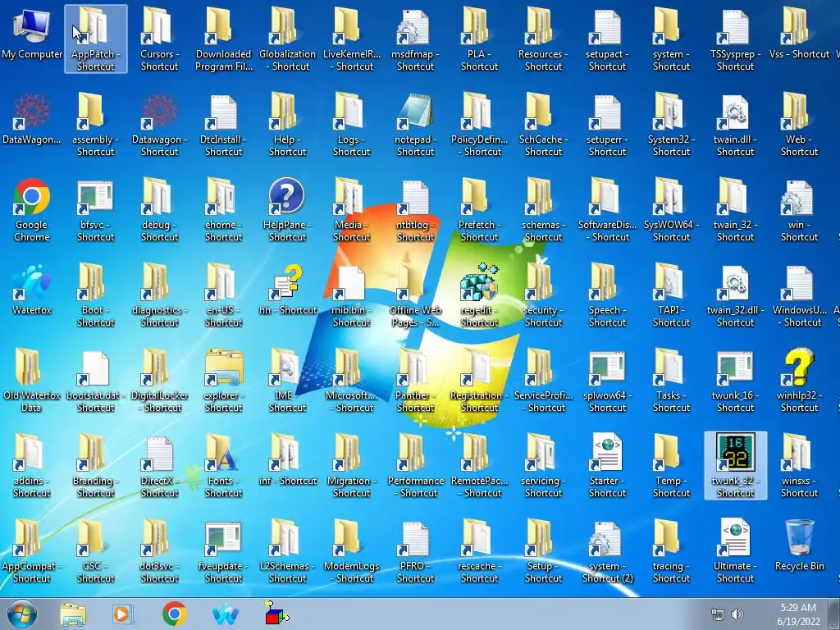This screenshot has width=840, height=630.
Task: Open the Windows Start menu
Action: (22, 614)
